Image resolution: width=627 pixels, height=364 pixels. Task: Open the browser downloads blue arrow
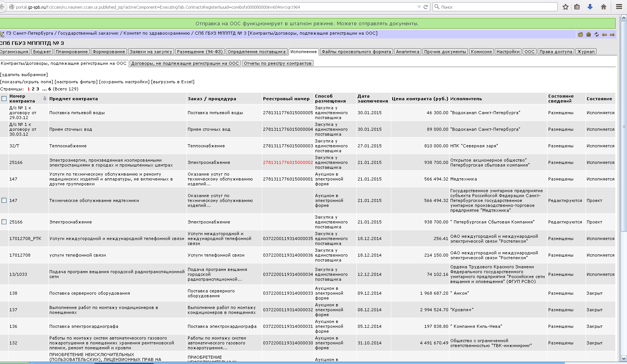pyautogui.click(x=590, y=7)
